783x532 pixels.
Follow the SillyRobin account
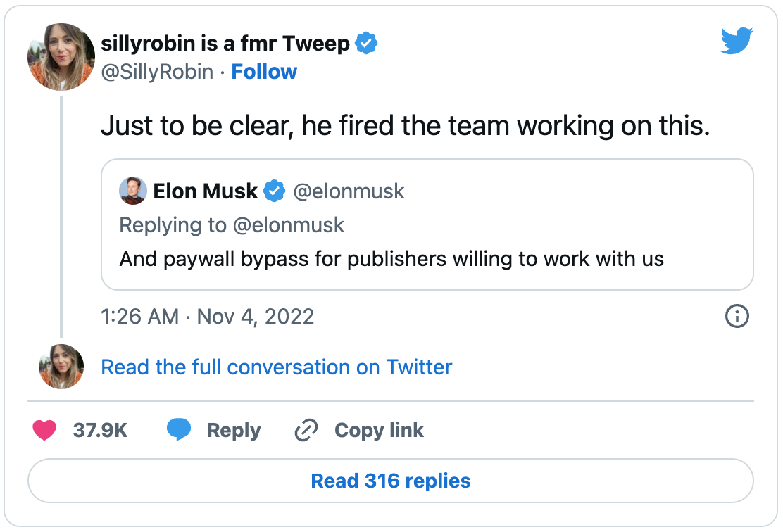[x=264, y=72]
